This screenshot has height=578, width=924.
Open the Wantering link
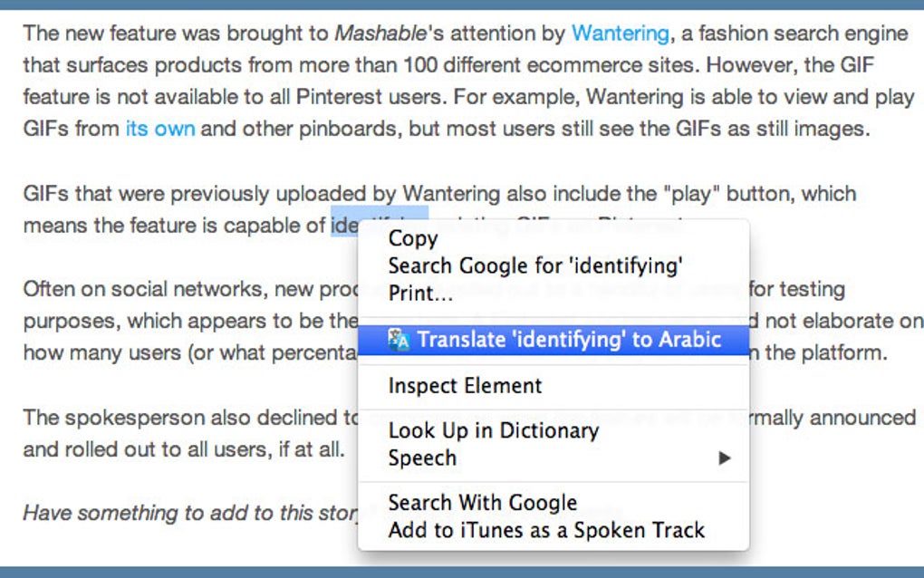tap(620, 34)
